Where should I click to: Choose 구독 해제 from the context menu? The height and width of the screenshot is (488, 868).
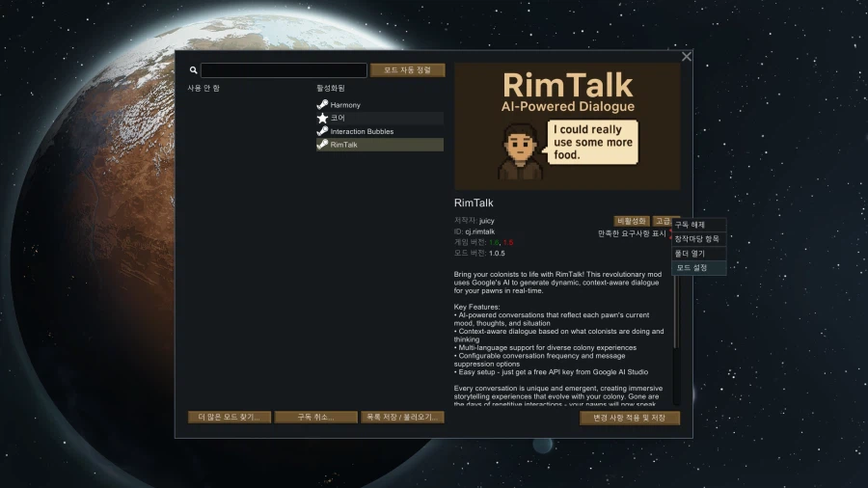[691, 225]
